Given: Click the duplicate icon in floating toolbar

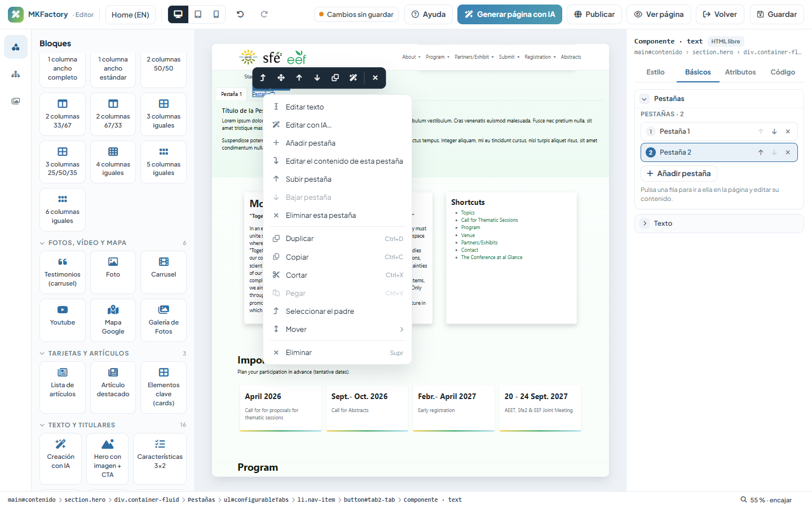Looking at the screenshot, I should pyautogui.click(x=335, y=78).
